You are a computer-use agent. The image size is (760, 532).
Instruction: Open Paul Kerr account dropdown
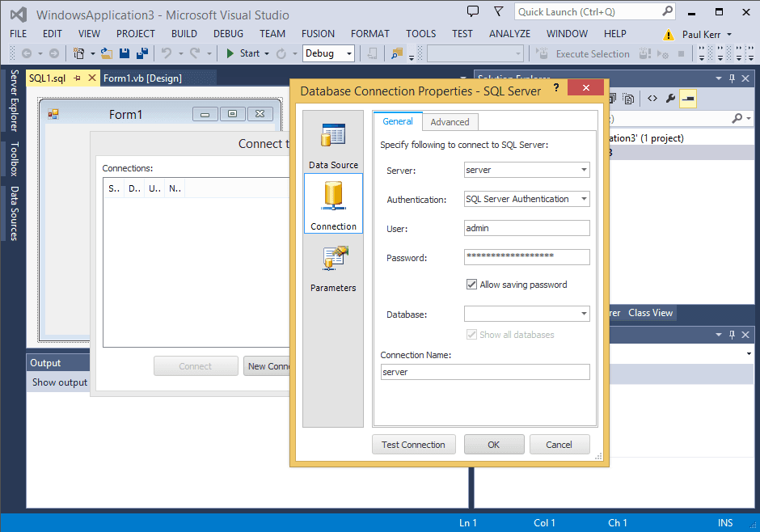click(x=729, y=35)
